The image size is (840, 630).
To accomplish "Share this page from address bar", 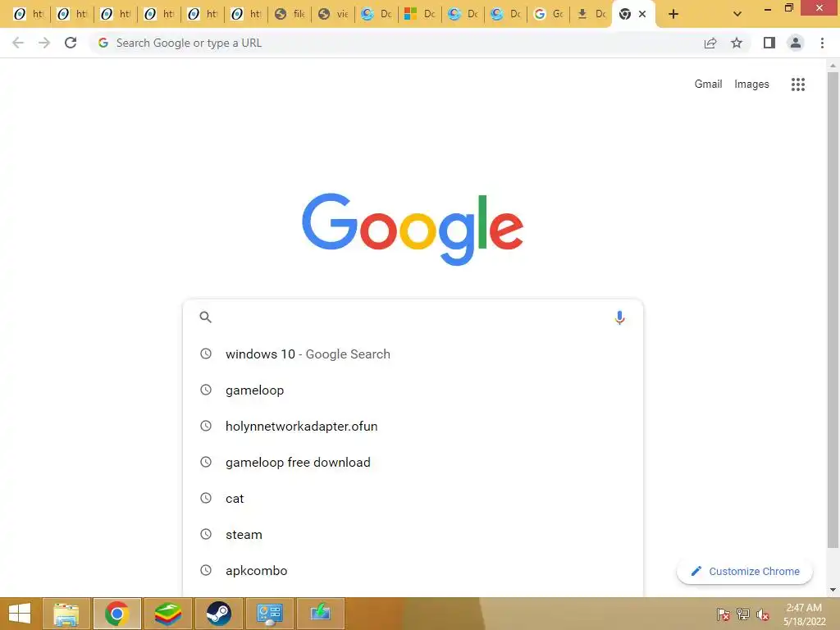I will pos(710,43).
